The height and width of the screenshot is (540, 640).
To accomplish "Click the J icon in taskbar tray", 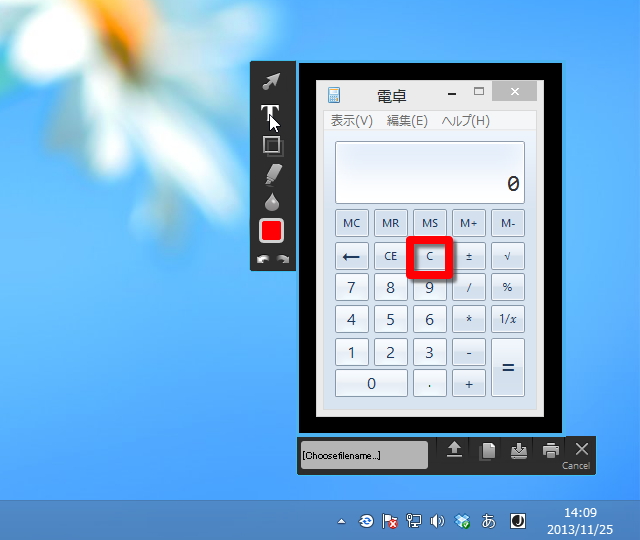I will [518, 521].
